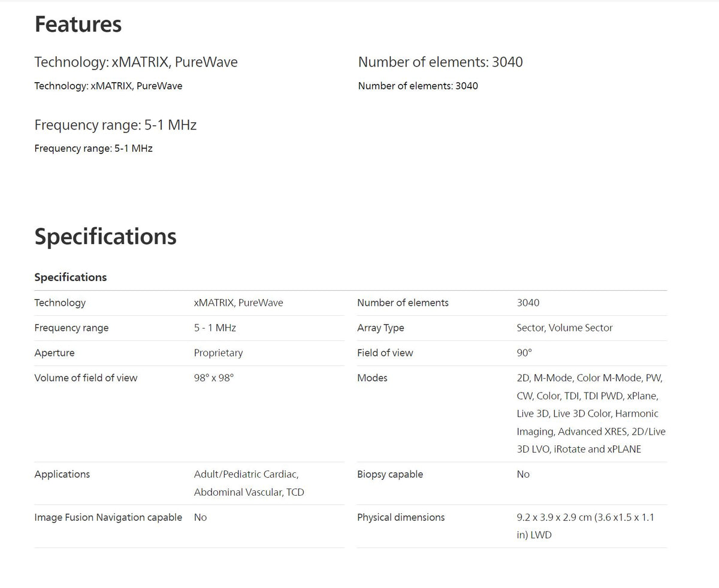Click the Biopsy capable row label
The width and height of the screenshot is (719, 588).
click(x=390, y=474)
